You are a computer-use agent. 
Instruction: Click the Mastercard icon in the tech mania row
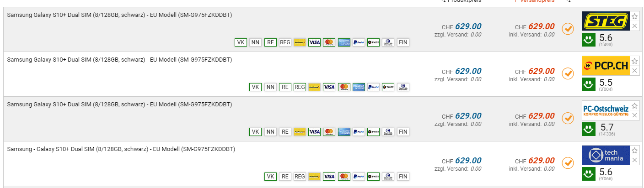[343, 177]
